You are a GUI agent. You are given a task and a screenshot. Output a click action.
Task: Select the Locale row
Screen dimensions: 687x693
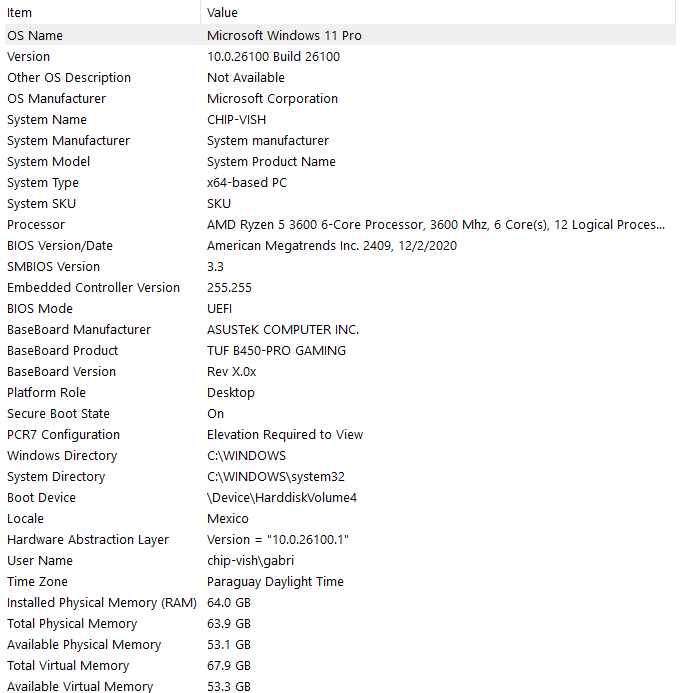[x=340, y=518]
